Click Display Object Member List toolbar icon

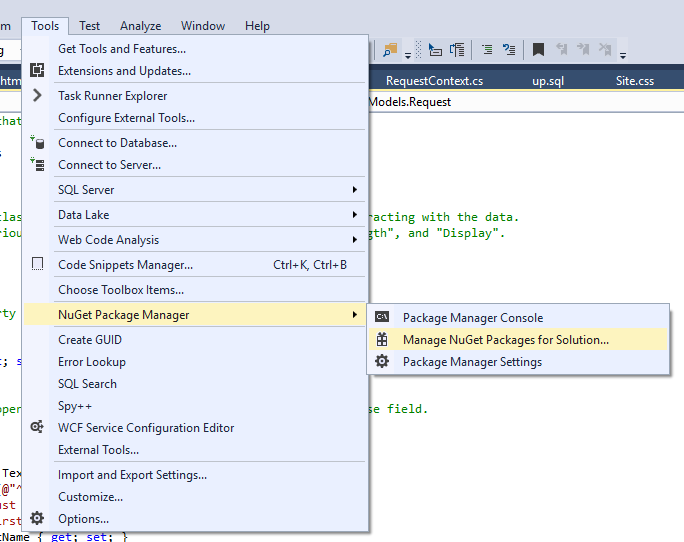(x=435, y=50)
